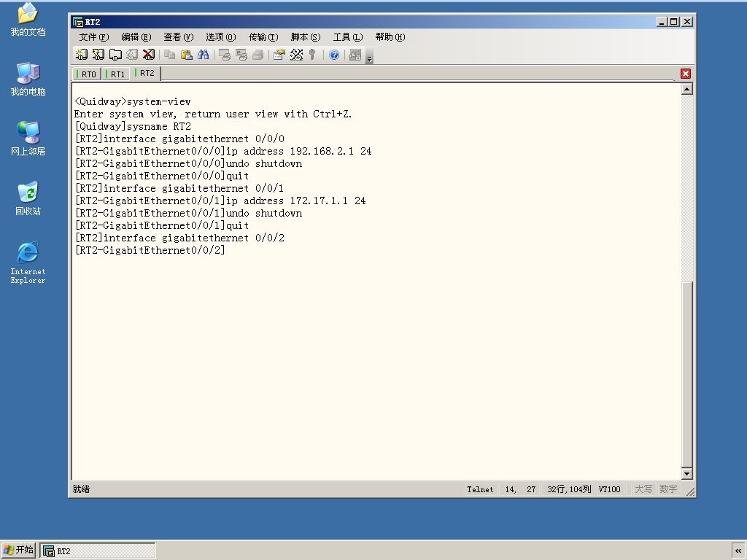Screen dimensions: 747x560
Task: Click the 'sysname RT2' command line
Action: coord(133,126)
